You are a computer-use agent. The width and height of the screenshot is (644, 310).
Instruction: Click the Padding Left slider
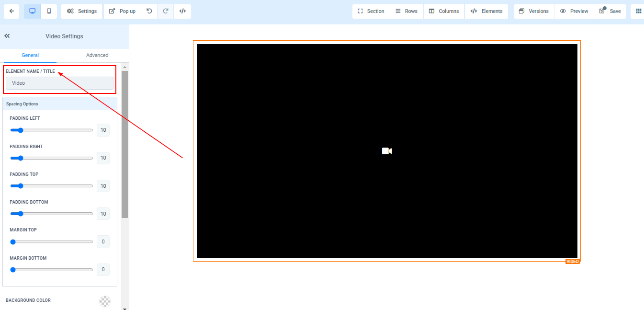[51, 130]
